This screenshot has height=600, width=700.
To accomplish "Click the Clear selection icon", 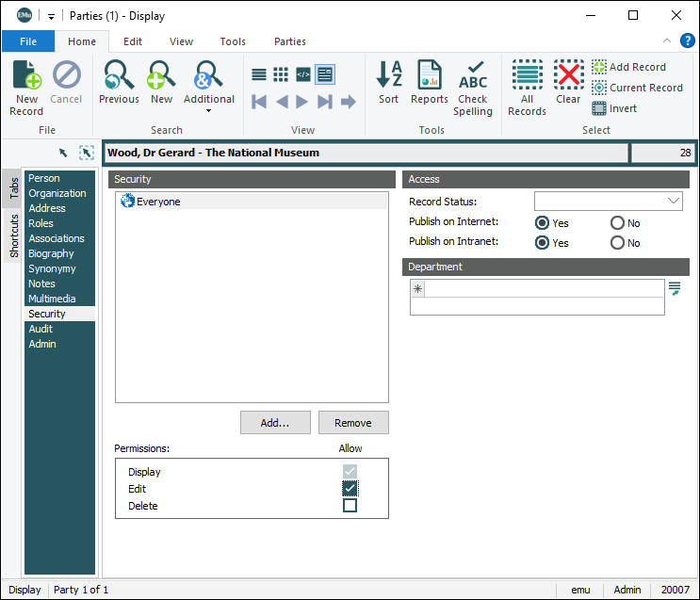I will (568, 83).
